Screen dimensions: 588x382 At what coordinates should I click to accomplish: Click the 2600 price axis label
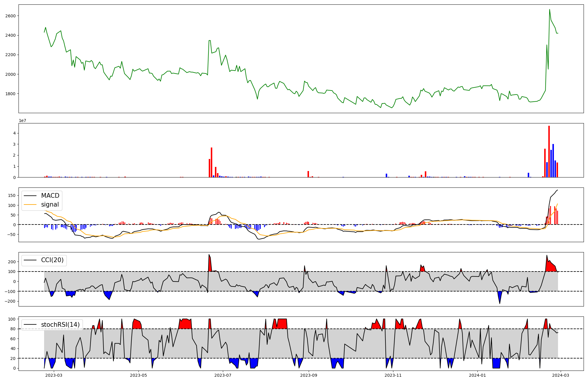tap(11, 16)
